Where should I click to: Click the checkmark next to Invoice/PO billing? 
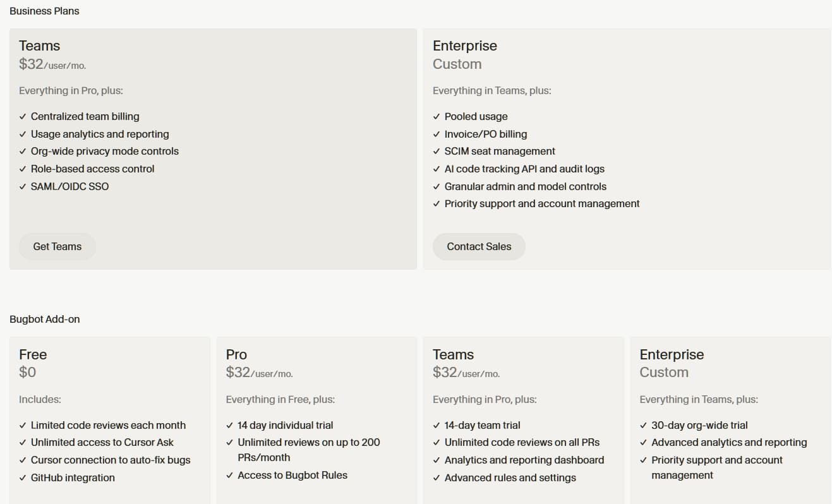click(x=437, y=134)
